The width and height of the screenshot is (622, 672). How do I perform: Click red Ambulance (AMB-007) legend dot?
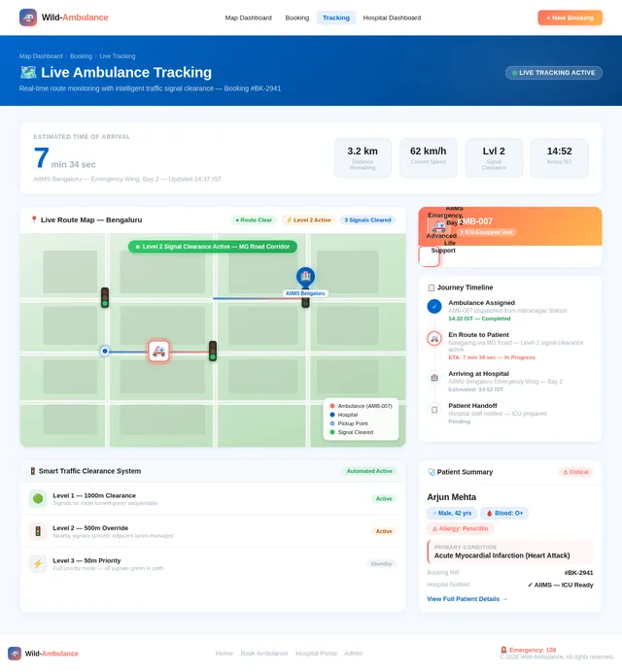(332, 406)
